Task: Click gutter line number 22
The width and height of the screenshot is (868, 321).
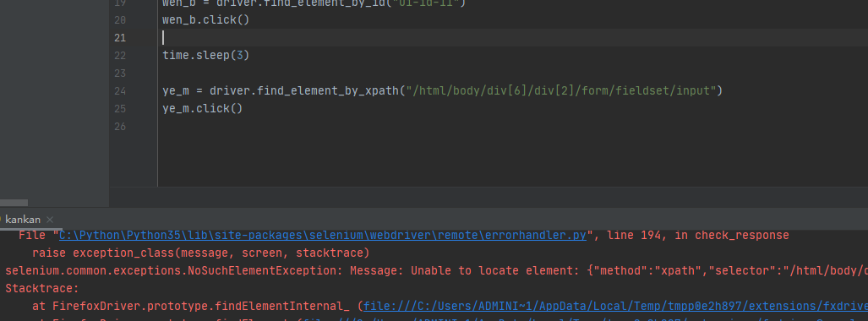Action: tap(120, 56)
